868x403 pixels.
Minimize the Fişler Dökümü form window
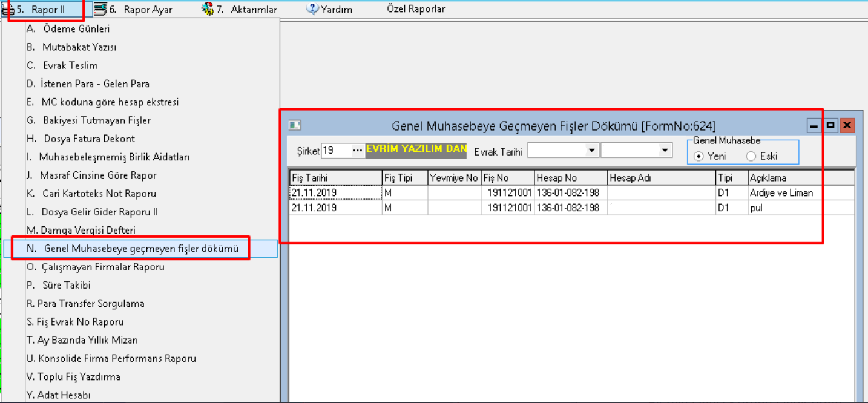[815, 126]
